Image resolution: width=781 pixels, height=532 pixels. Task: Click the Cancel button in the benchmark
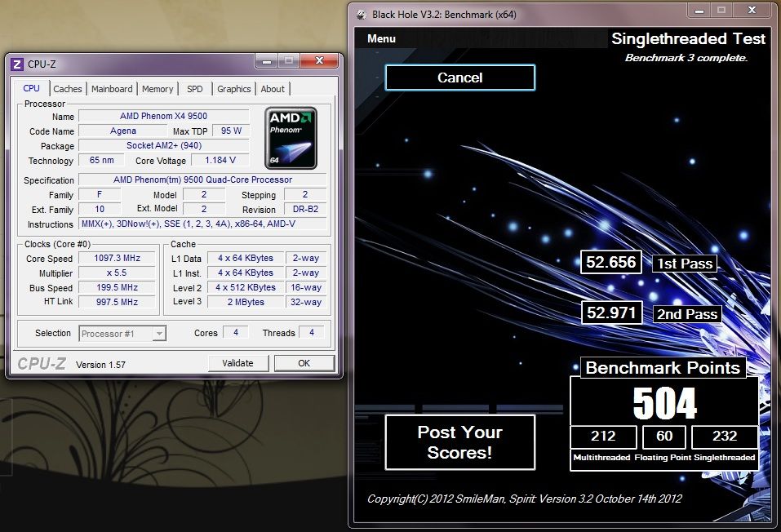[x=459, y=78]
